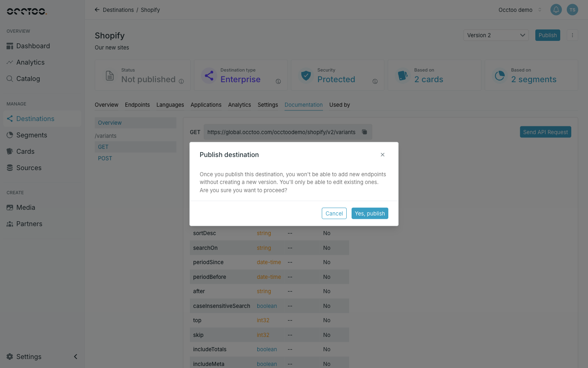Image resolution: width=588 pixels, height=368 pixels.
Task: Click info icon on Security card
Action: coord(375,81)
